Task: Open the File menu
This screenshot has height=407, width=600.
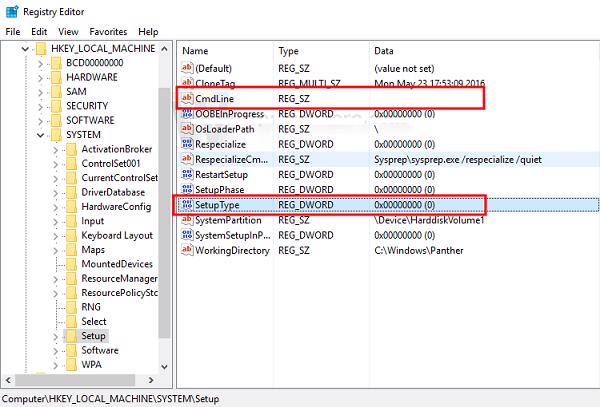Action: click(13, 32)
